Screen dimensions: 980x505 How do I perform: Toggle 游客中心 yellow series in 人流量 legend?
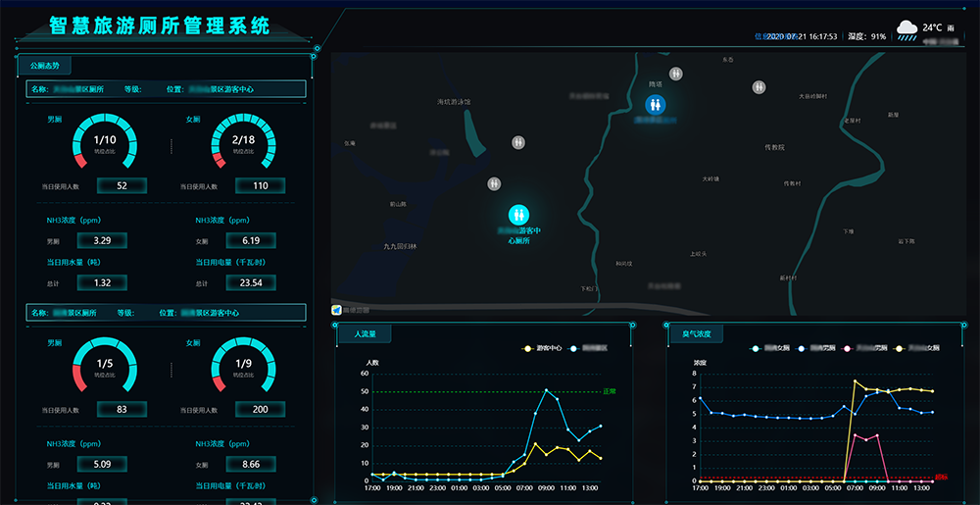tap(541, 348)
